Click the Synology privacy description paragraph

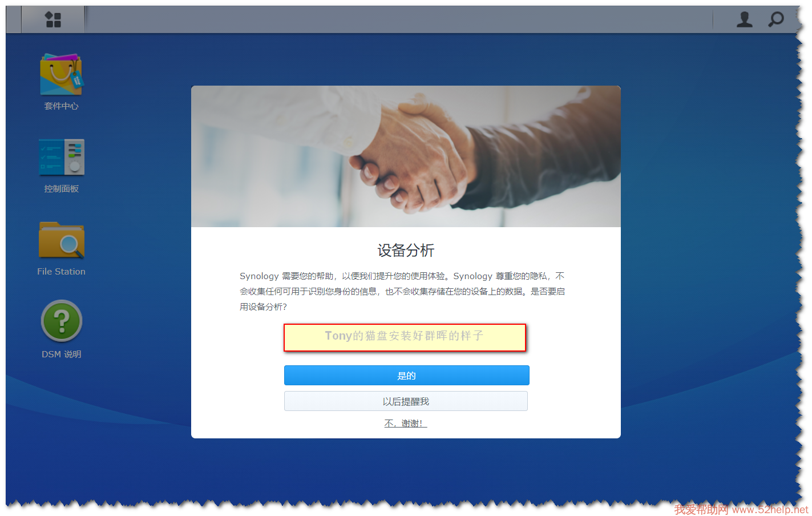pos(402,292)
